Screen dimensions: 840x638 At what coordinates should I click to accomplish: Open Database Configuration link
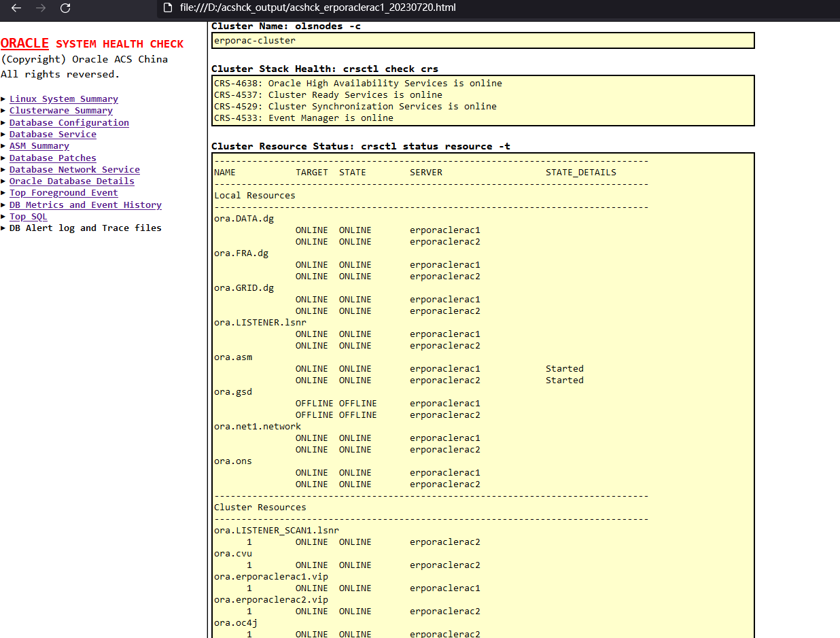click(x=69, y=123)
